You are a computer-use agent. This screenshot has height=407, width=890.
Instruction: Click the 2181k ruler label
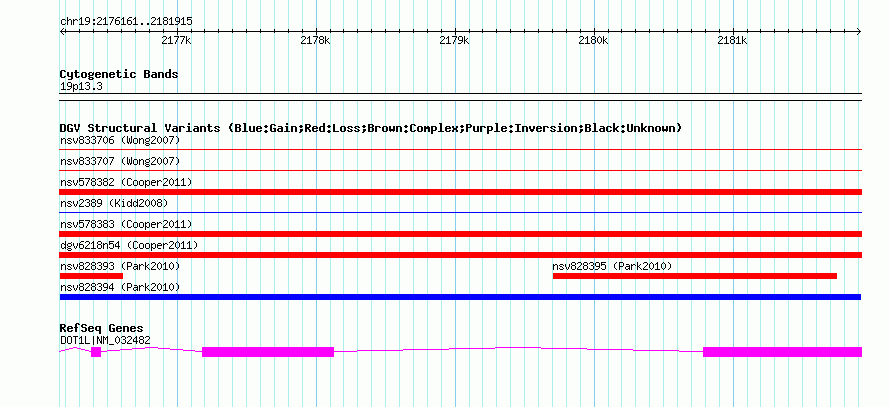coord(732,41)
